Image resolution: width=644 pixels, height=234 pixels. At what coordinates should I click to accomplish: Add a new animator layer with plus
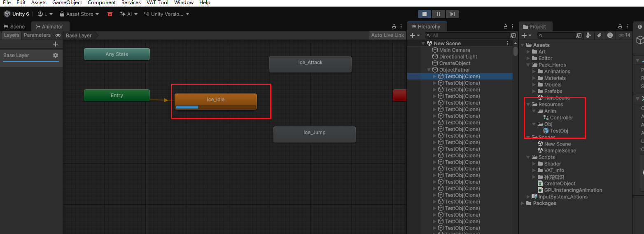click(x=56, y=44)
